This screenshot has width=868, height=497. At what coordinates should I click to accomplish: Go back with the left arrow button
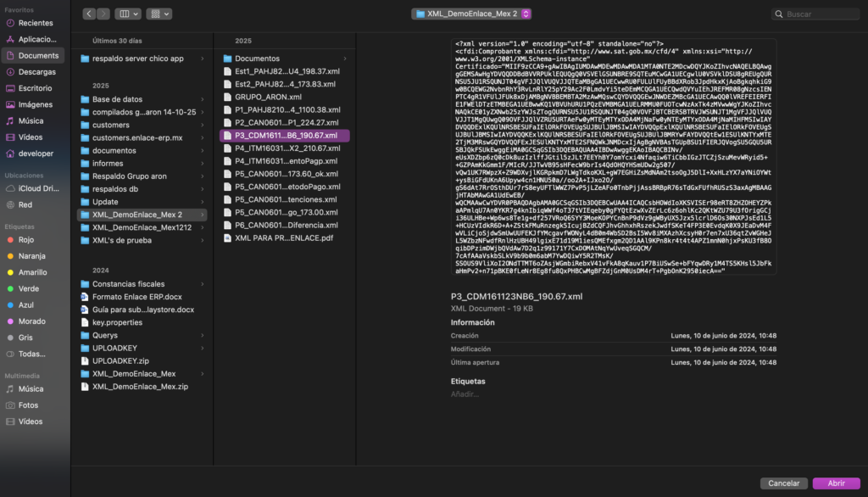pyautogui.click(x=89, y=14)
